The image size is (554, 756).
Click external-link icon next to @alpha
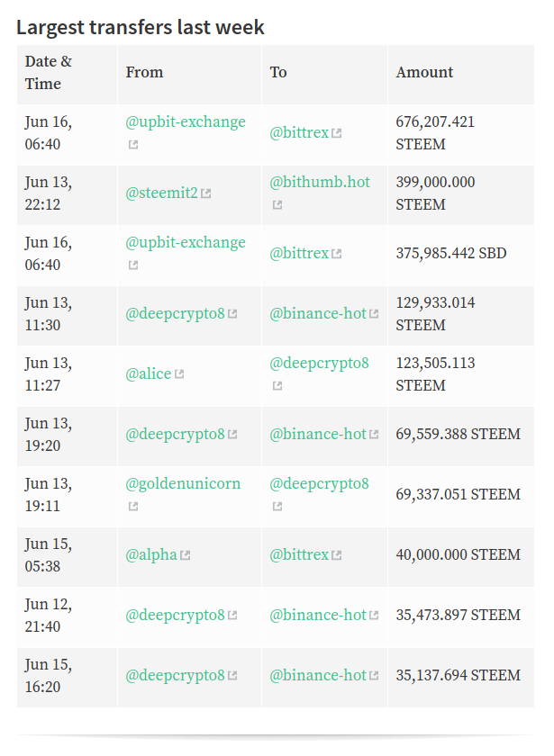pos(186,555)
